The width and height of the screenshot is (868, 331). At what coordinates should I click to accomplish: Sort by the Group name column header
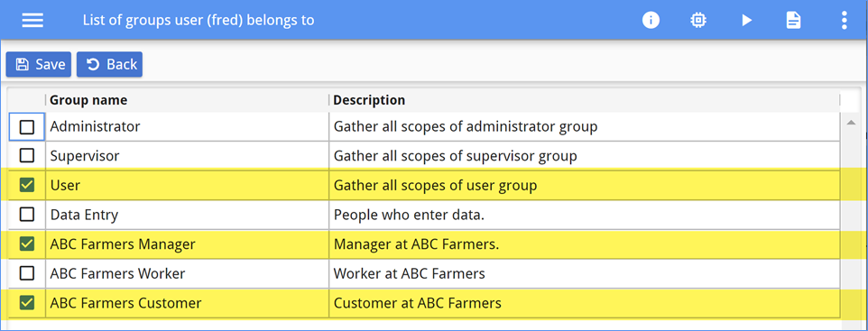(187, 100)
